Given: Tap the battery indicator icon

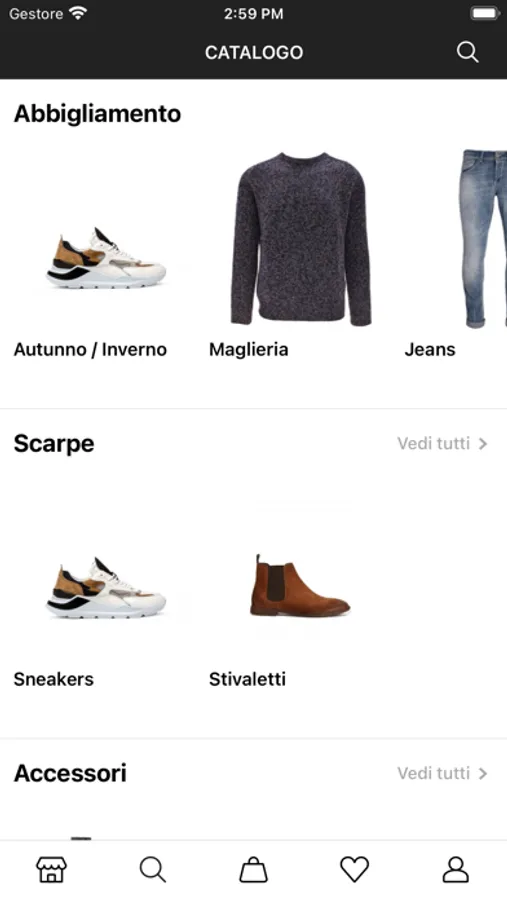Looking at the screenshot, I should tap(485, 13).
